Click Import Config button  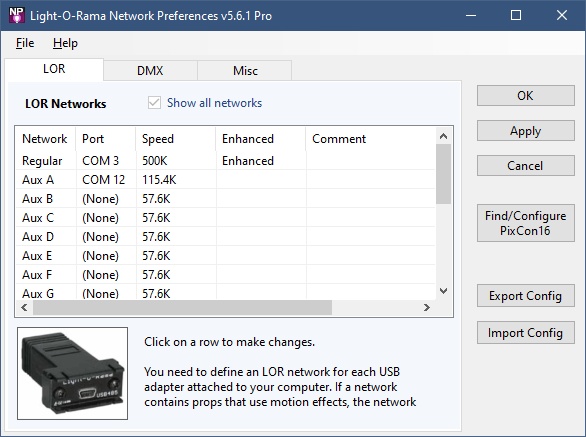tap(525, 332)
